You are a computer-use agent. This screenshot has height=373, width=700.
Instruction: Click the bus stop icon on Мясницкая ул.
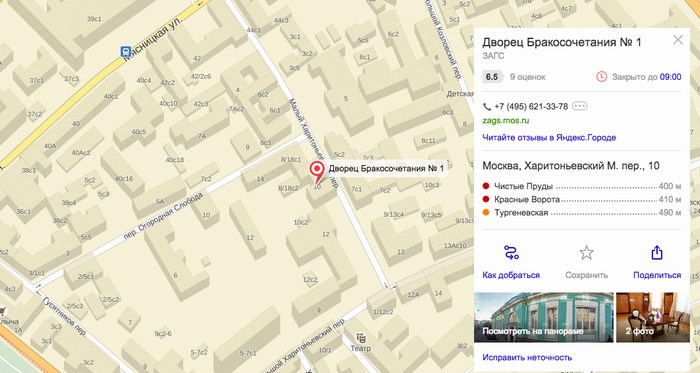(x=125, y=52)
